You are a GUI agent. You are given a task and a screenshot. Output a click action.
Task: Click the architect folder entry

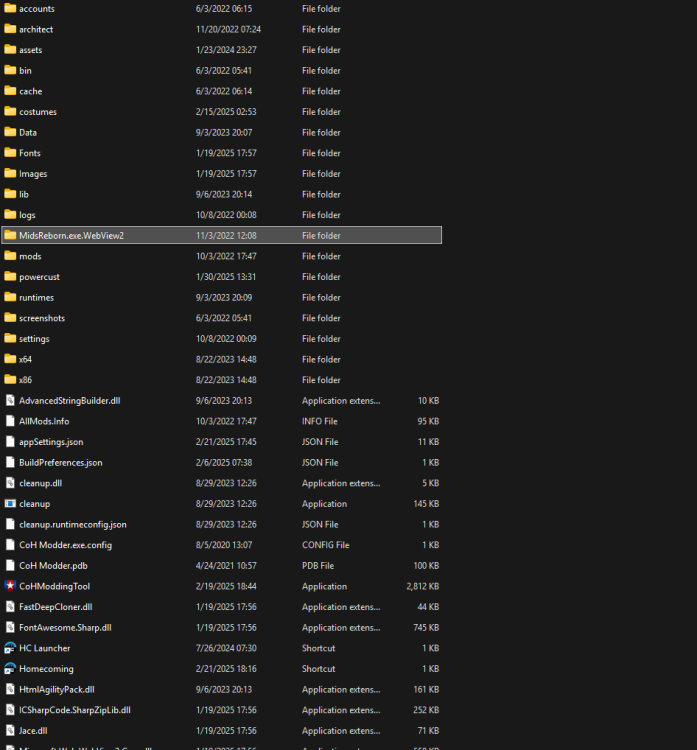tap(36, 29)
